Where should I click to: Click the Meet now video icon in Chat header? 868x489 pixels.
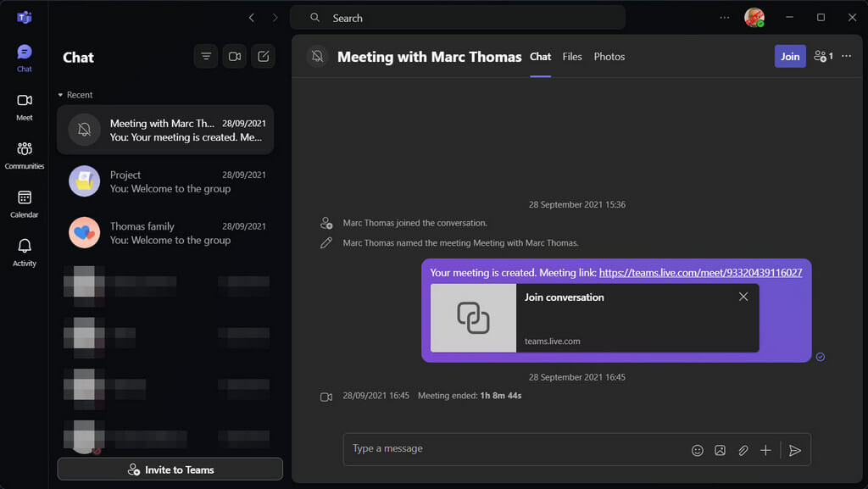point(235,57)
